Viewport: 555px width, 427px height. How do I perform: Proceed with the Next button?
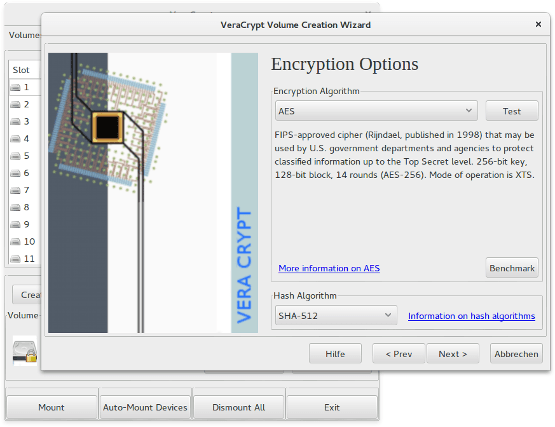(x=453, y=354)
